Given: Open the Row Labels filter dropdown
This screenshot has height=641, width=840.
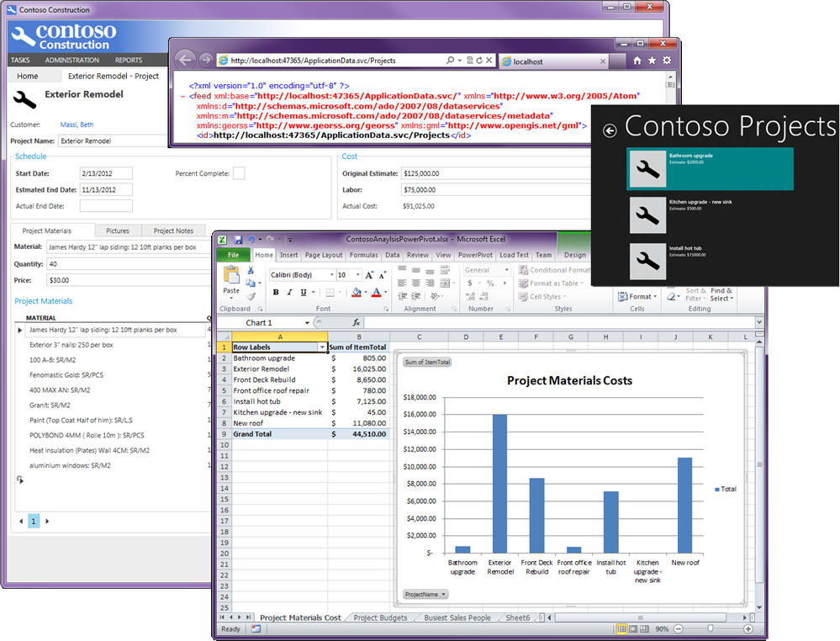Looking at the screenshot, I should tap(323, 346).
